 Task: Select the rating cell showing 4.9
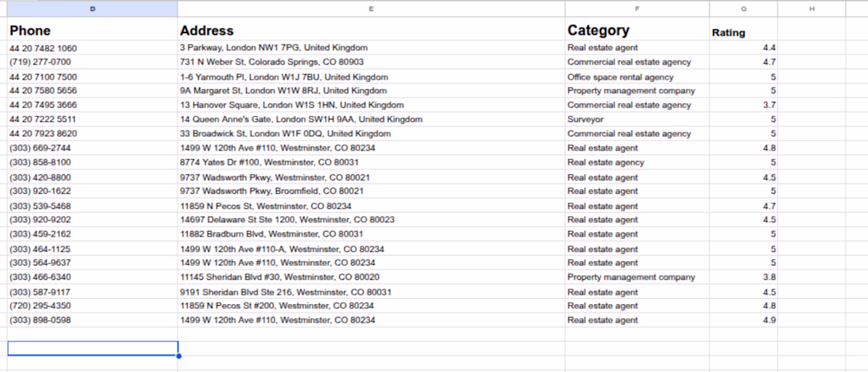click(743, 320)
